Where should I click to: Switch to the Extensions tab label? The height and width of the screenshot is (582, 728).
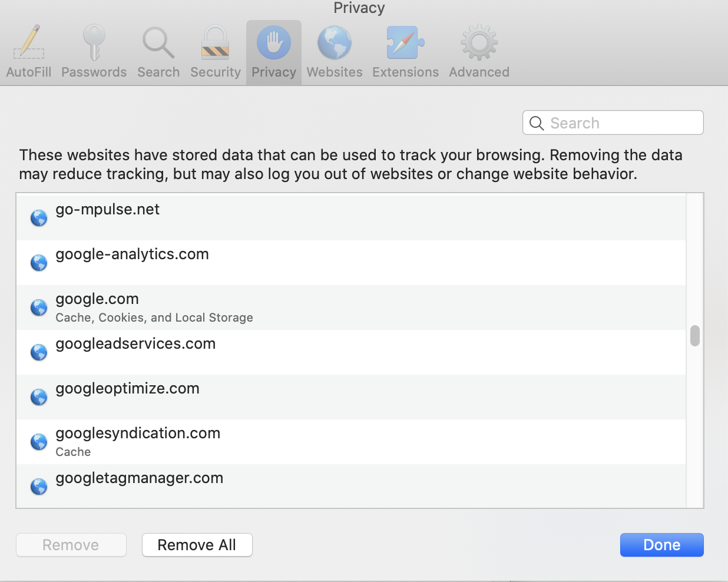tap(405, 72)
